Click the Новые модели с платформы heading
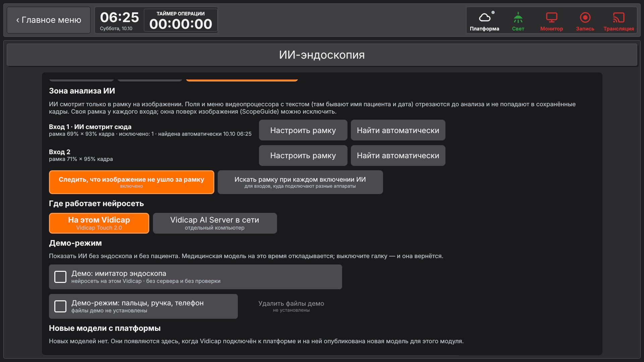The height and width of the screenshot is (362, 644). (105, 328)
